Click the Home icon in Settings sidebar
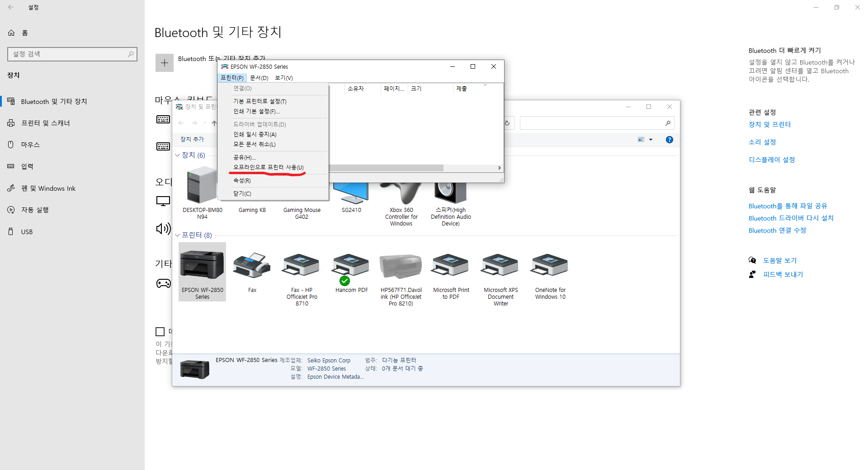The image size is (868, 470). click(11, 33)
